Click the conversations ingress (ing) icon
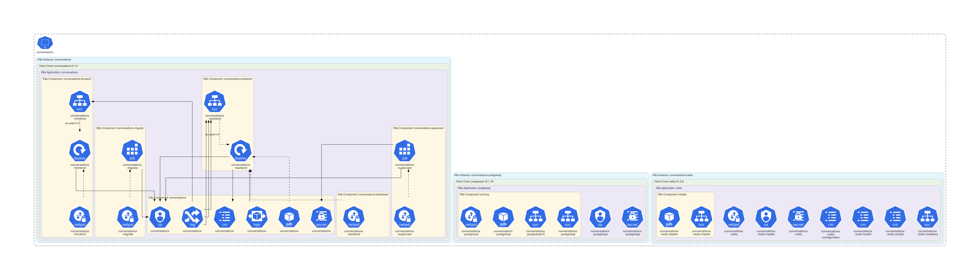980x280 pixels. point(192,217)
